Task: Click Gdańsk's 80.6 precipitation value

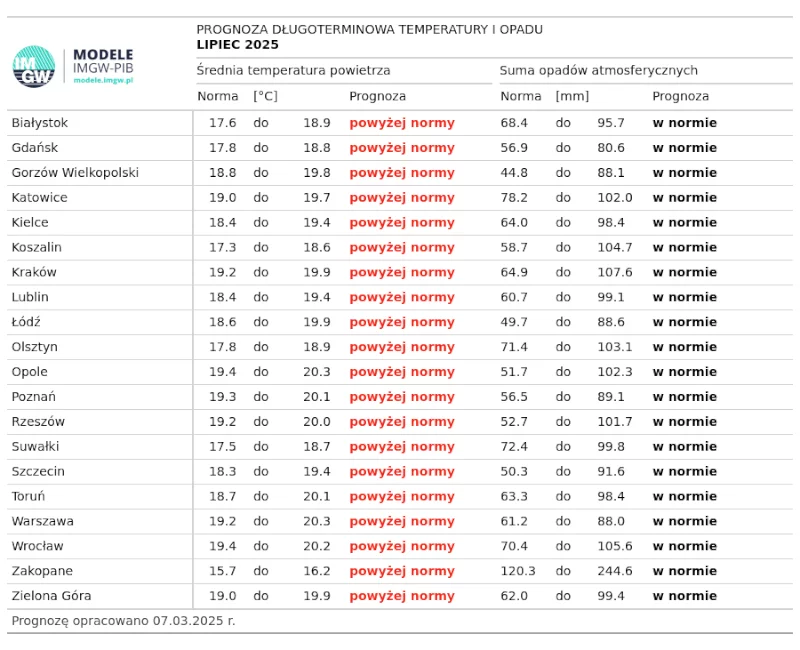Action: pos(611,148)
